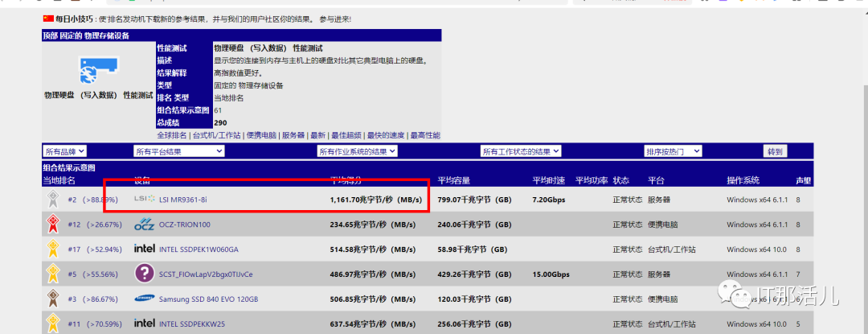Click the rank #2 (>88.89%) link
This screenshot has height=334, width=868.
pyautogui.click(x=92, y=200)
